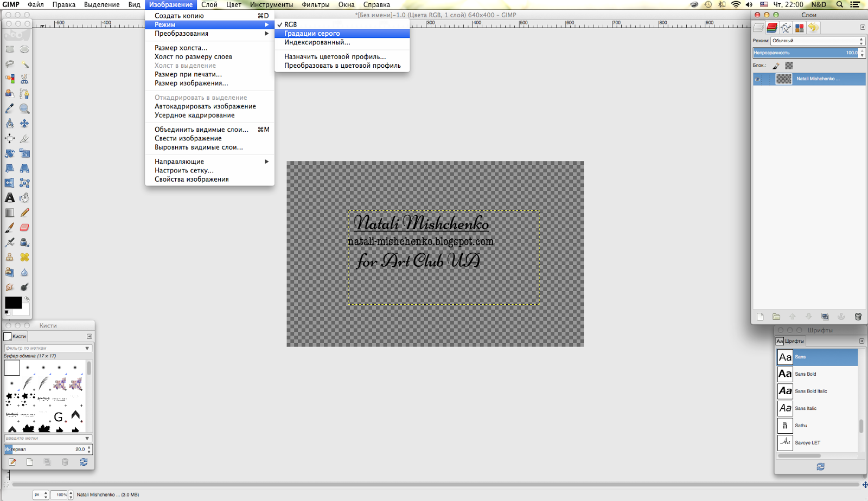This screenshot has height=501, width=868.
Task: Select the Paintbrush tool
Action: click(x=10, y=228)
